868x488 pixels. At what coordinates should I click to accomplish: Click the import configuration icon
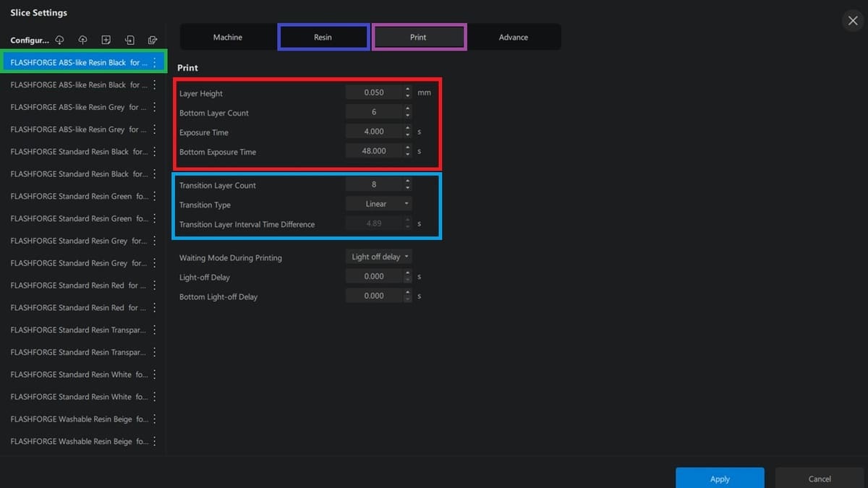pyautogui.click(x=129, y=40)
